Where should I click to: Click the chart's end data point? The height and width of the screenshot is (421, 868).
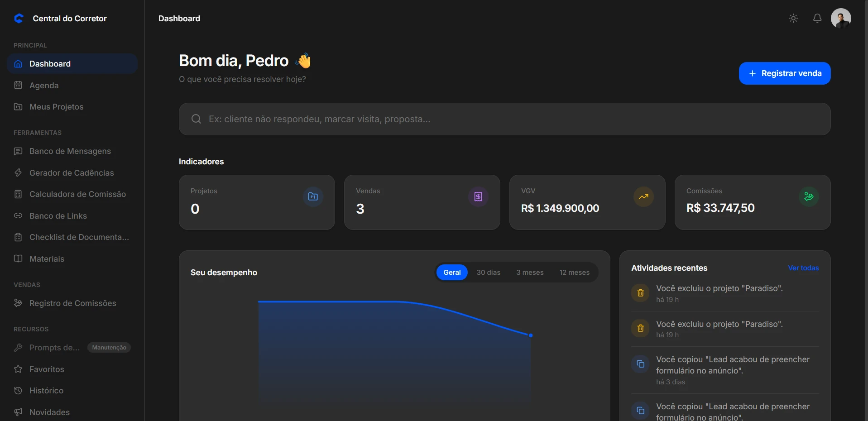[531, 335]
